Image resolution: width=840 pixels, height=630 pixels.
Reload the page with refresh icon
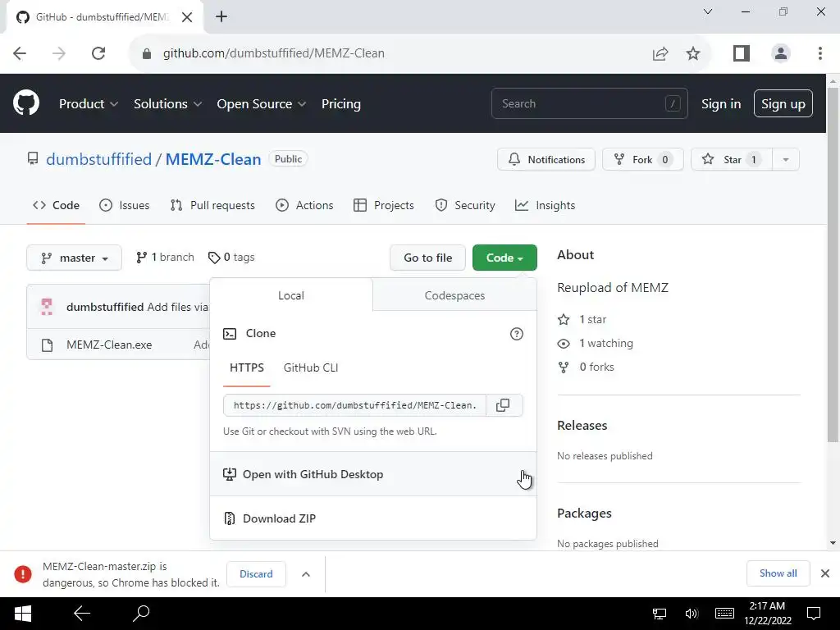pyautogui.click(x=98, y=53)
